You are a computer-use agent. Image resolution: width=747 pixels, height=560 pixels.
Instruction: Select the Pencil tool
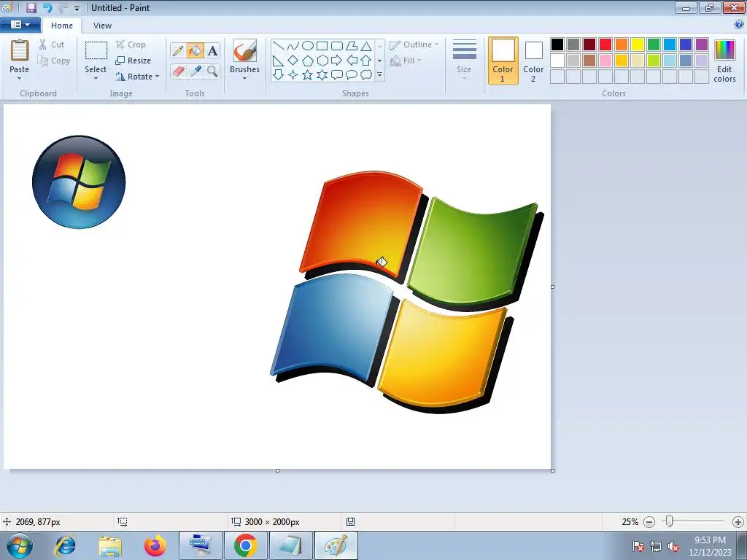click(x=178, y=50)
